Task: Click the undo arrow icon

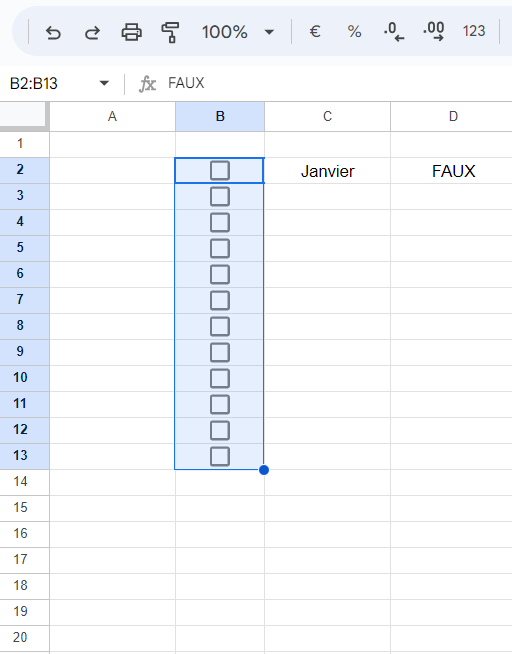Action: [53, 32]
